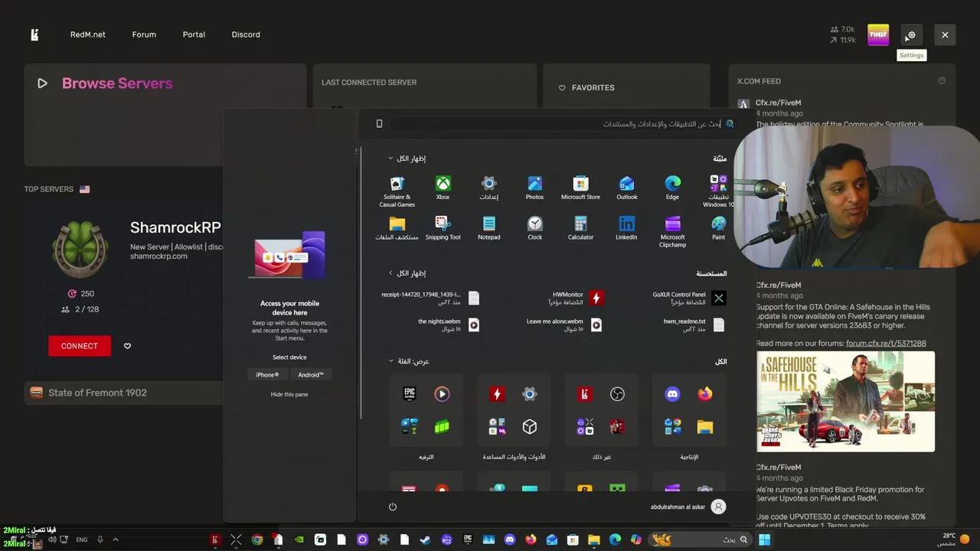Screen dimensions: 980x551
Task: Open HWMonitor recently added item
Action: pyautogui.click(x=575, y=298)
